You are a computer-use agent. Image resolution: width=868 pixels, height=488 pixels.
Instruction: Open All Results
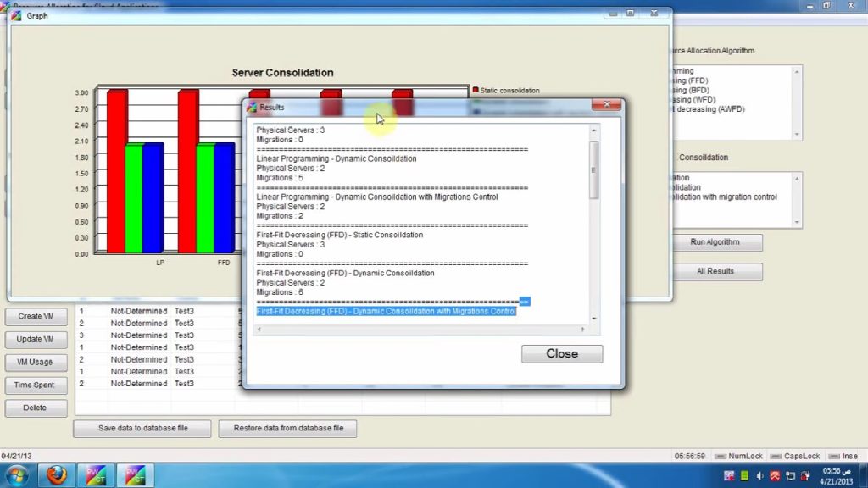716,272
